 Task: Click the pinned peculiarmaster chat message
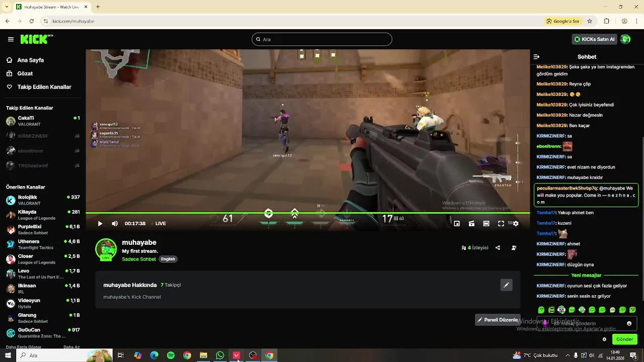tap(586, 195)
